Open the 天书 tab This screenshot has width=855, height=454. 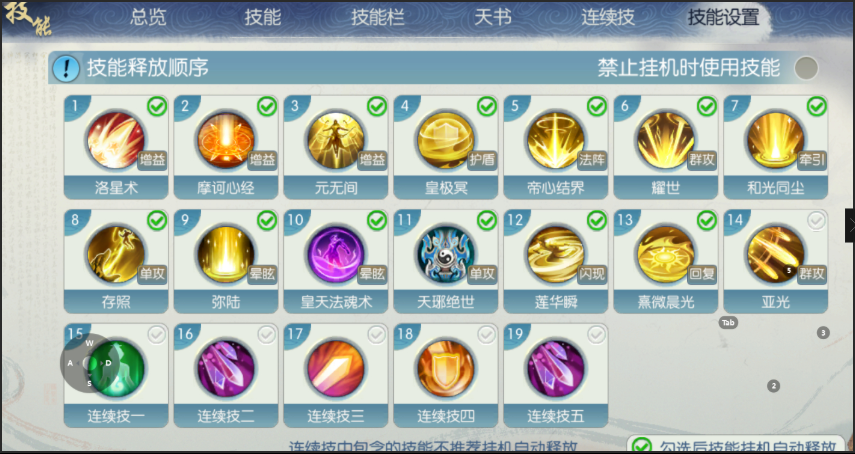tap(492, 17)
